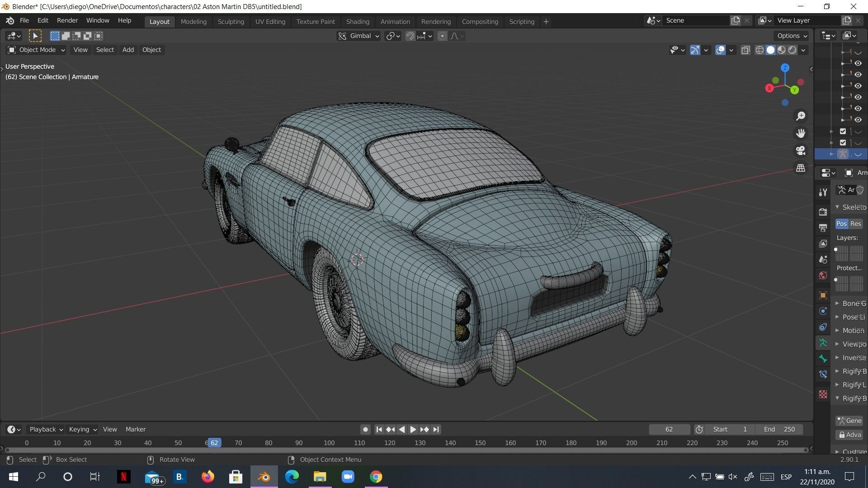Switch to Blender in the taskbar
868x488 pixels.
coord(264,477)
